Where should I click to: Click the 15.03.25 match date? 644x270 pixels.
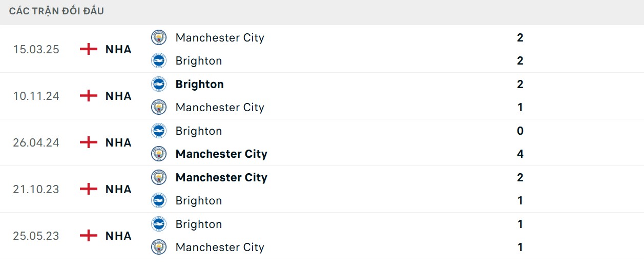point(36,49)
